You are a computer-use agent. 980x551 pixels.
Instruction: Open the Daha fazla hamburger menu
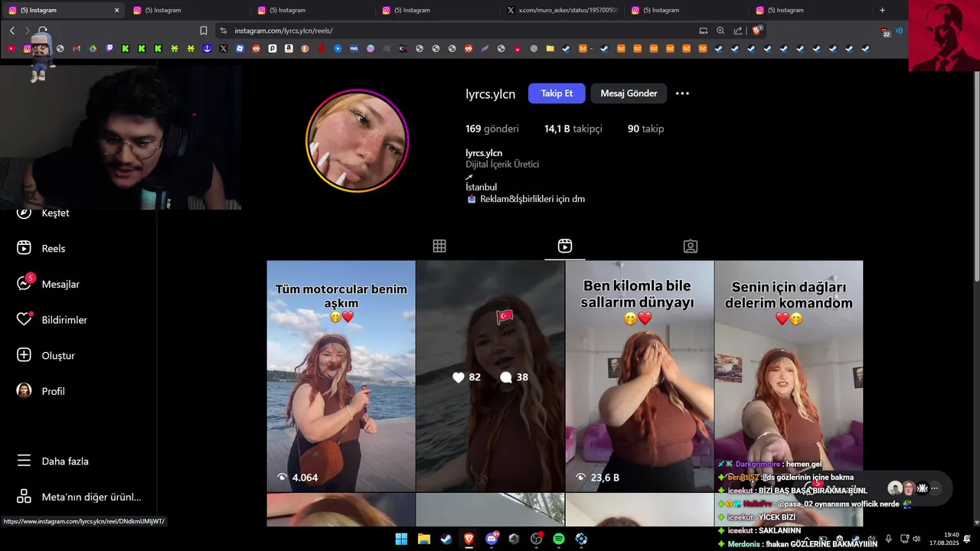coord(54,461)
